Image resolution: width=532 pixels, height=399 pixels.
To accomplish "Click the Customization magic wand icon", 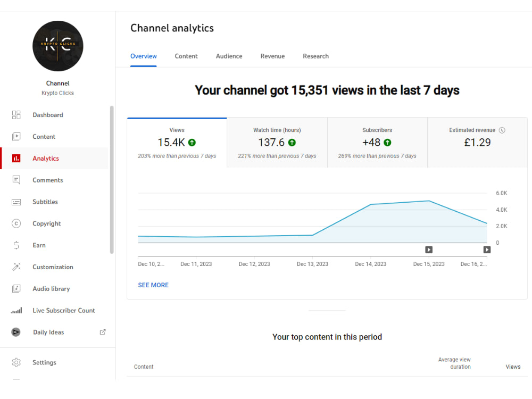I will pos(16,267).
